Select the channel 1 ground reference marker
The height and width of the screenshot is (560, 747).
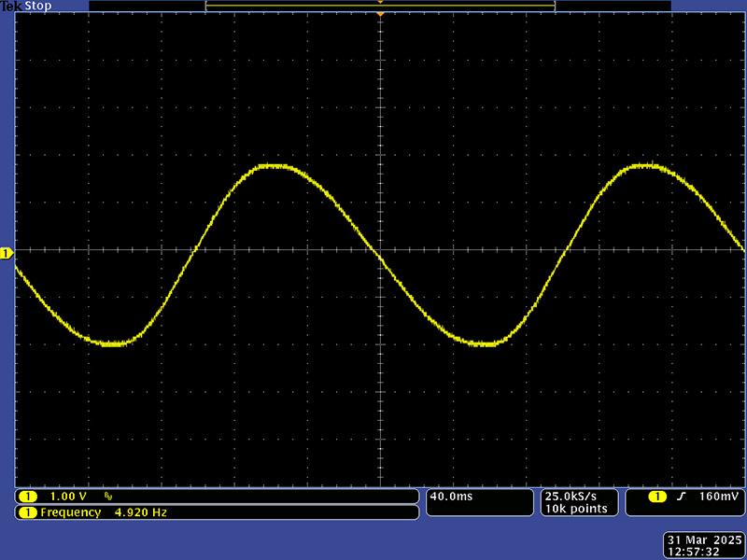[x=7, y=254]
